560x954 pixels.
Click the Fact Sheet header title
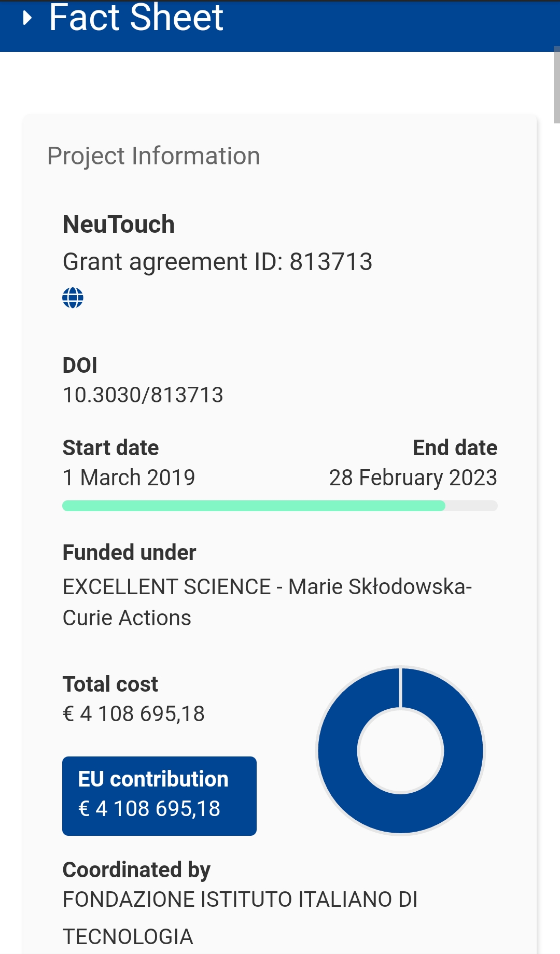pyautogui.click(x=136, y=18)
